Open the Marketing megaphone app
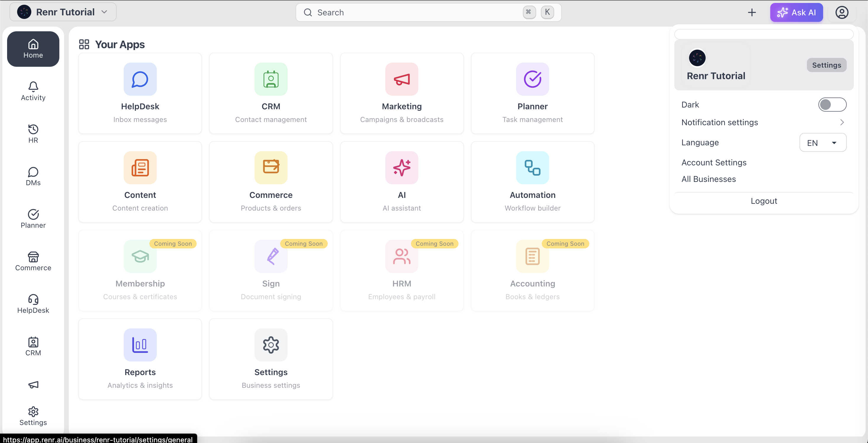 (x=402, y=93)
